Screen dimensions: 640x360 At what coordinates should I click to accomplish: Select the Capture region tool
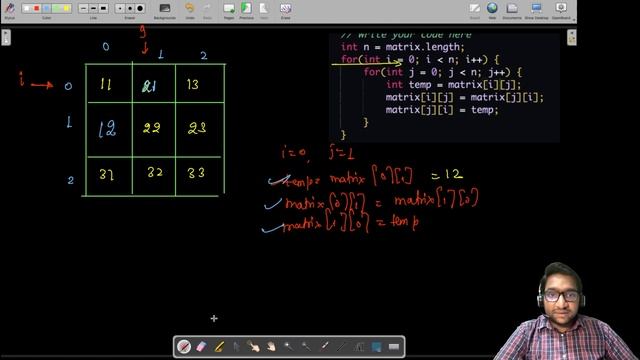[x=376, y=347]
